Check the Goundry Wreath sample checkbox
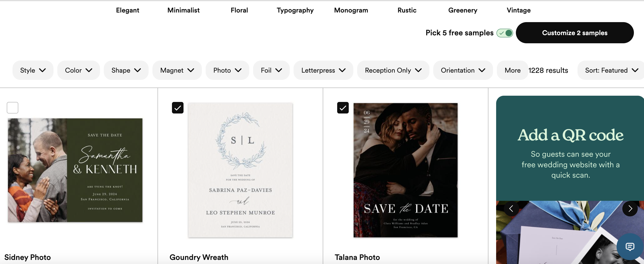 pos(177,107)
